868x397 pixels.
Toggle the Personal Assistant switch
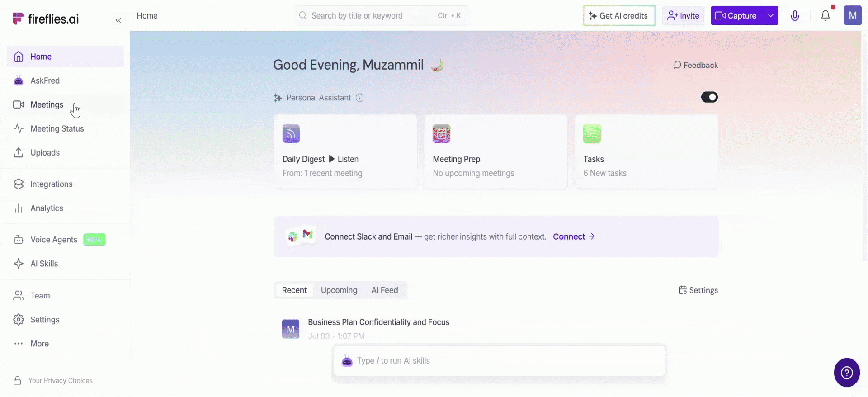[709, 97]
